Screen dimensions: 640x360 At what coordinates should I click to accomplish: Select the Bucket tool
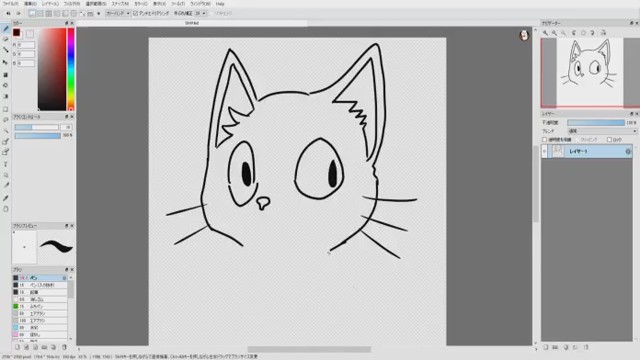(x=6, y=86)
